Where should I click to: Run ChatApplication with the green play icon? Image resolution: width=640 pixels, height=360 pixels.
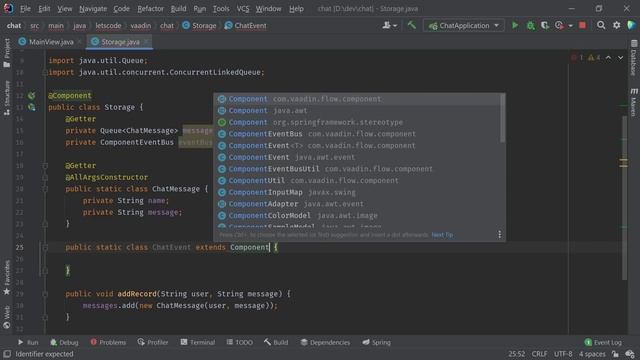click(515, 25)
